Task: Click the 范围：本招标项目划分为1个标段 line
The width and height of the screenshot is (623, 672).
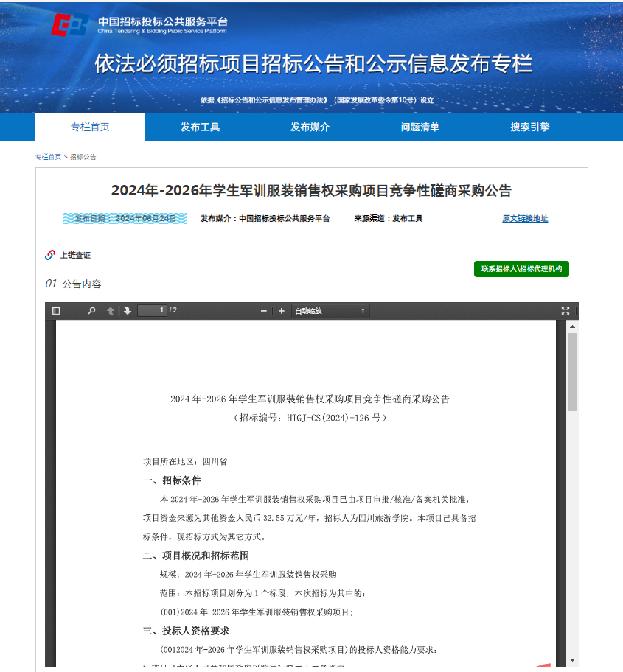Action: point(262,594)
